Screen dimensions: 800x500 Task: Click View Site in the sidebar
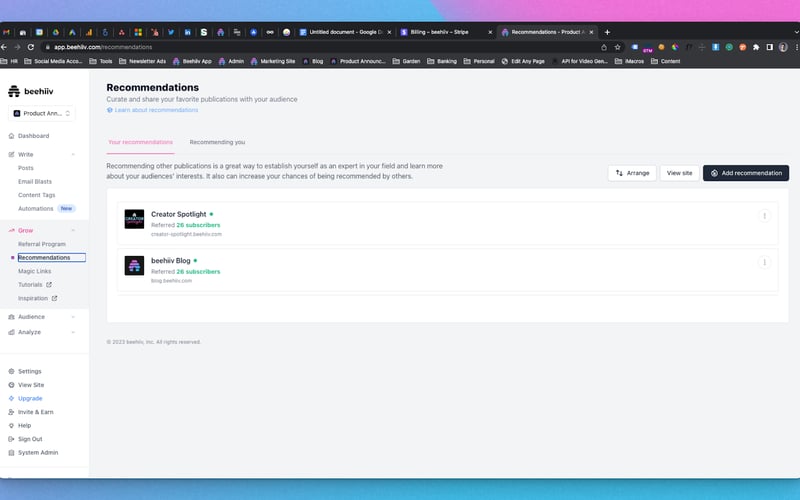coord(31,385)
